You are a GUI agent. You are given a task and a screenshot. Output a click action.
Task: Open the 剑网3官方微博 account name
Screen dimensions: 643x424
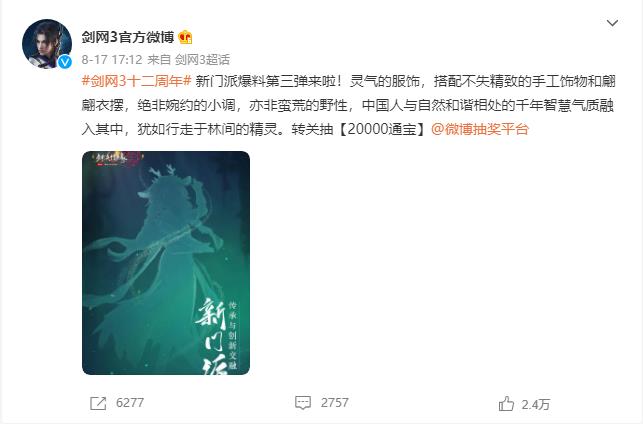[128, 37]
